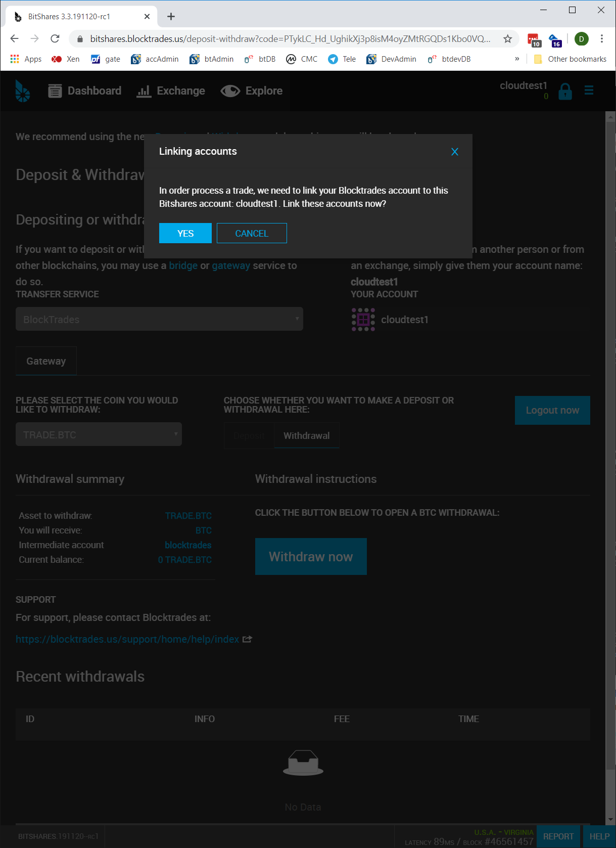
Task: Click the address bar URL
Action: [290, 39]
